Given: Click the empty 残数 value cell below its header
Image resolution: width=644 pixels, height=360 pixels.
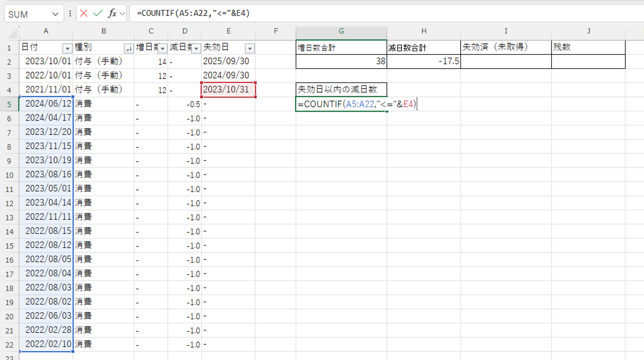Looking at the screenshot, I should point(589,62).
